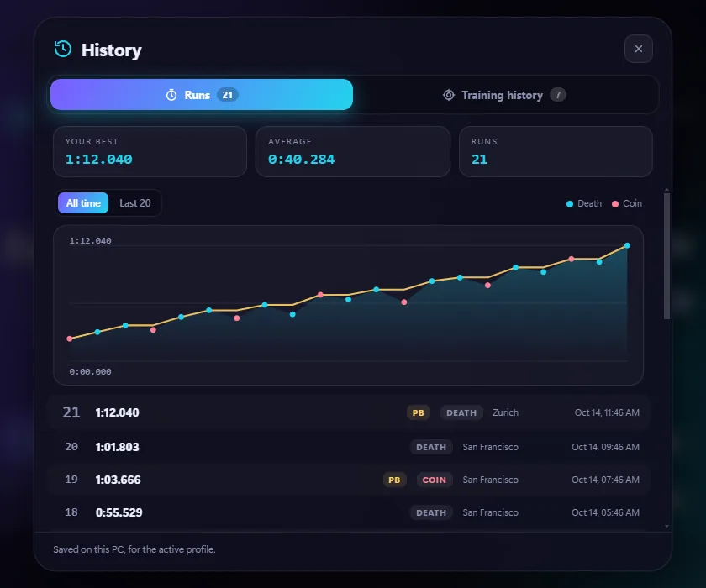706x588 pixels.
Task: Click the Your Best 1:12.040 card
Action: (x=150, y=151)
